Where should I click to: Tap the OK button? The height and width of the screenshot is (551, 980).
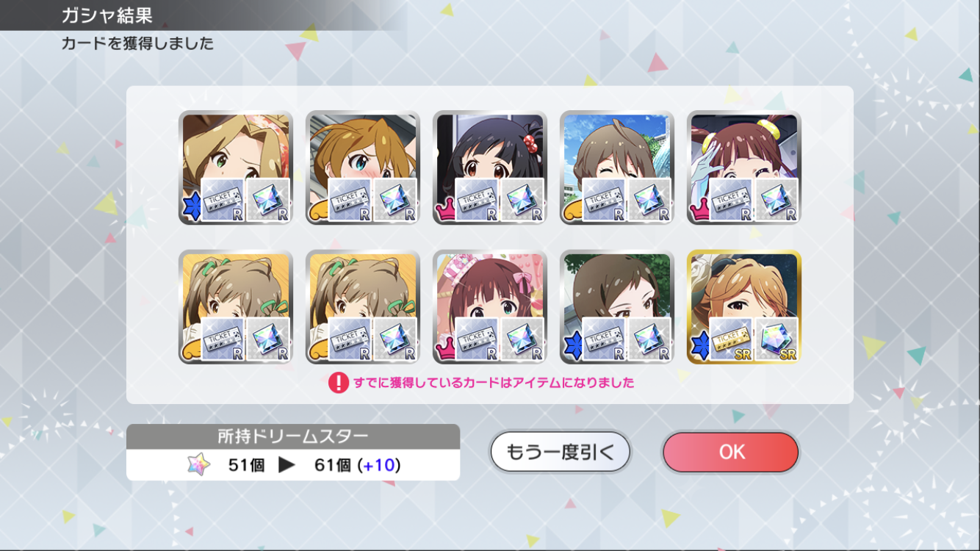[x=730, y=452]
